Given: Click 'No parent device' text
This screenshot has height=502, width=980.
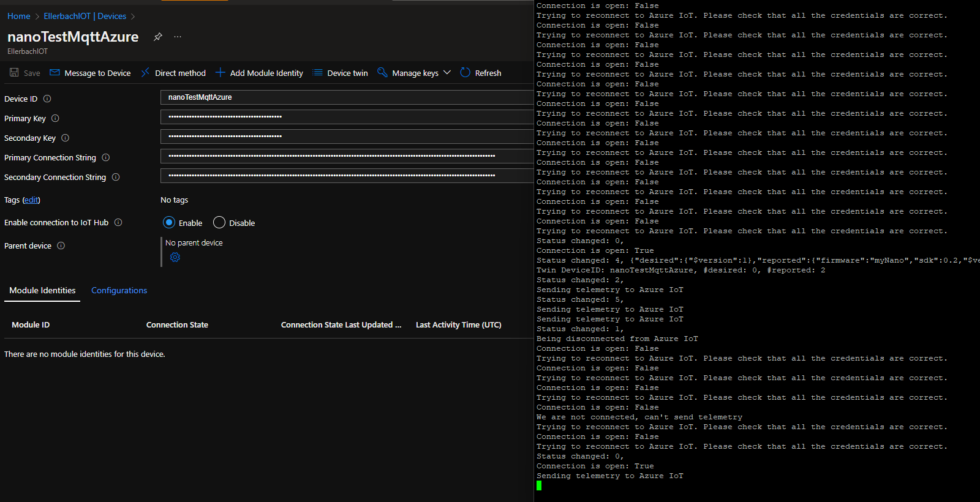Looking at the screenshot, I should click(194, 242).
